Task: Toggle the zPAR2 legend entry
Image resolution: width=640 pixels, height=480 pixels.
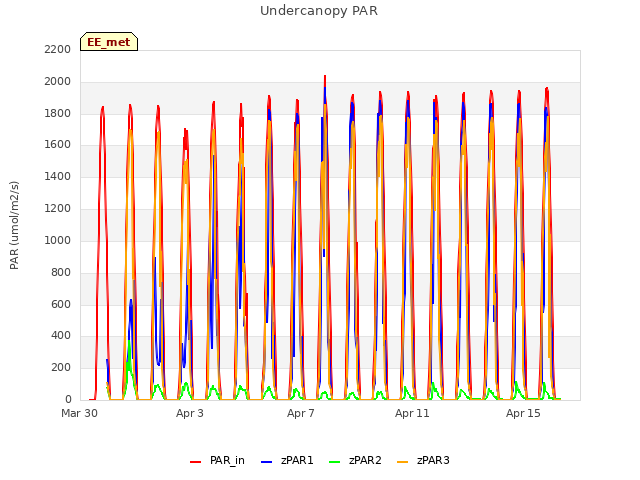Action: click(x=355, y=461)
